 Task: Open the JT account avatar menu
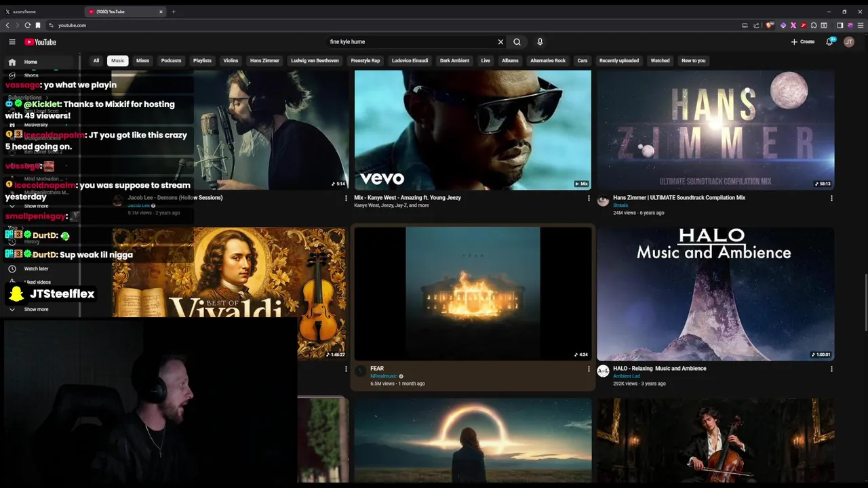pyautogui.click(x=849, y=42)
